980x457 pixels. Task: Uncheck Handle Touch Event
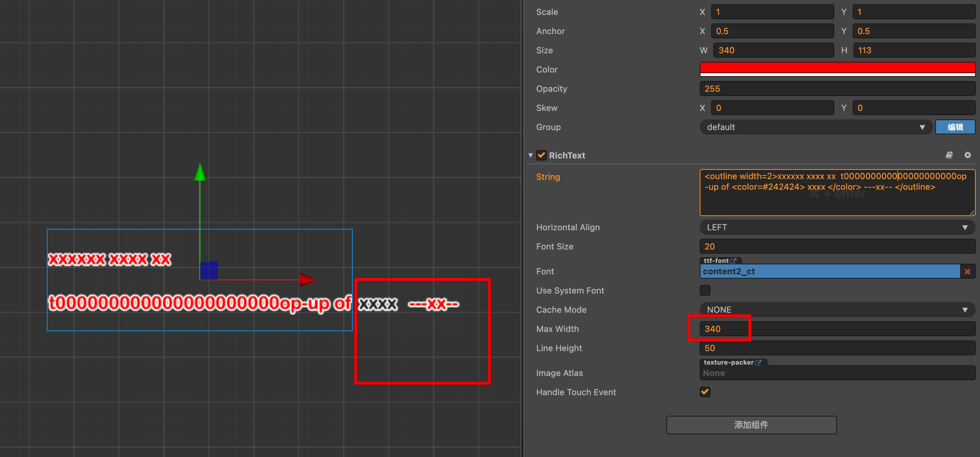[x=705, y=392]
